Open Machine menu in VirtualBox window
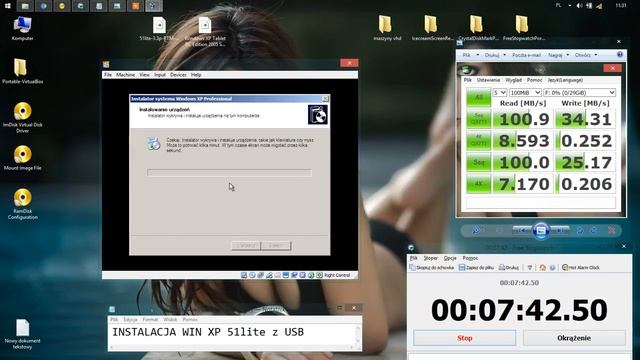The height and width of the screenshot is (360, 640). (125, 75)
